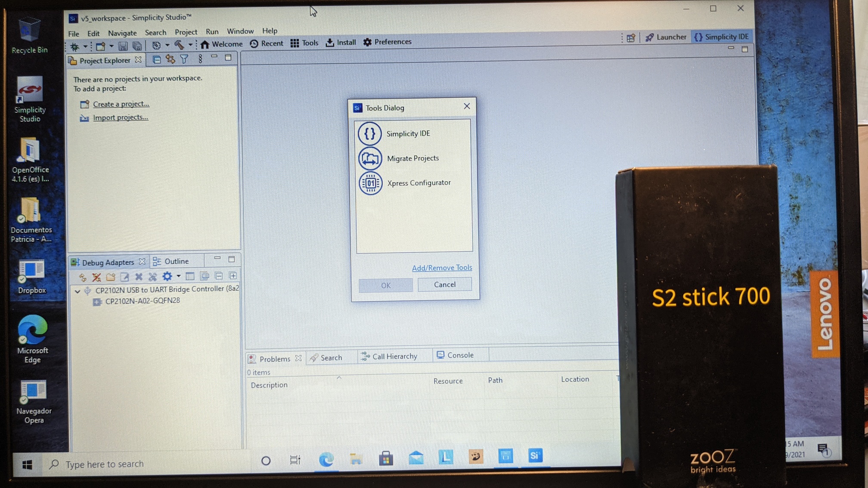
Task: Click the Debug bug icon in toolbar
Action: (x=74, y=46)
